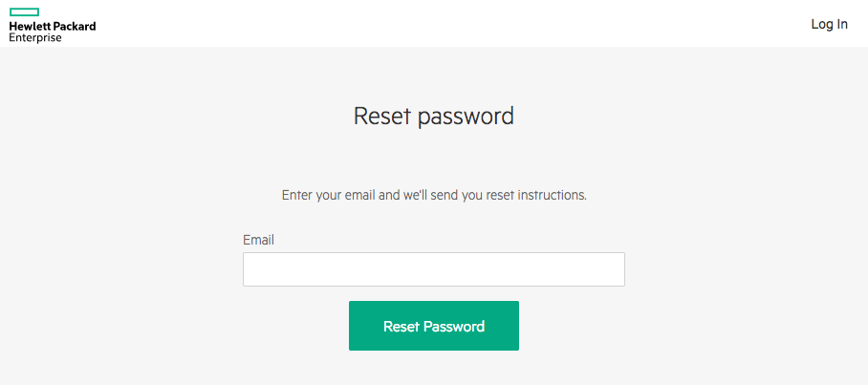Place cursor in the empty Email box

[x=433, y=269]
